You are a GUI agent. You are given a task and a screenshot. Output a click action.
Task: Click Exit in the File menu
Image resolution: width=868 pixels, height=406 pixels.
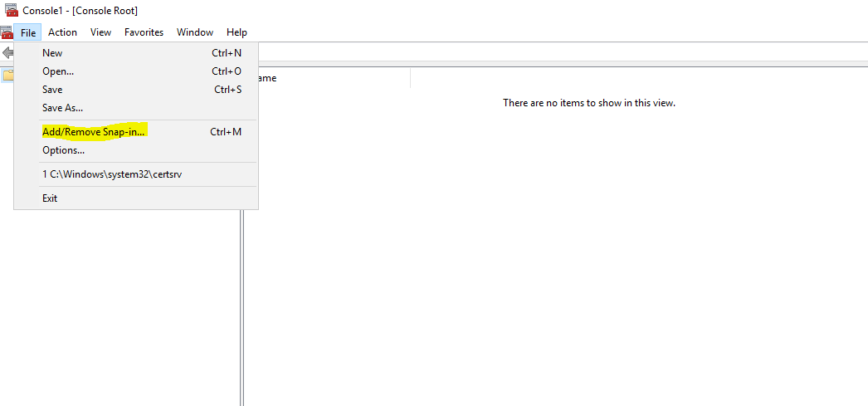50,198
